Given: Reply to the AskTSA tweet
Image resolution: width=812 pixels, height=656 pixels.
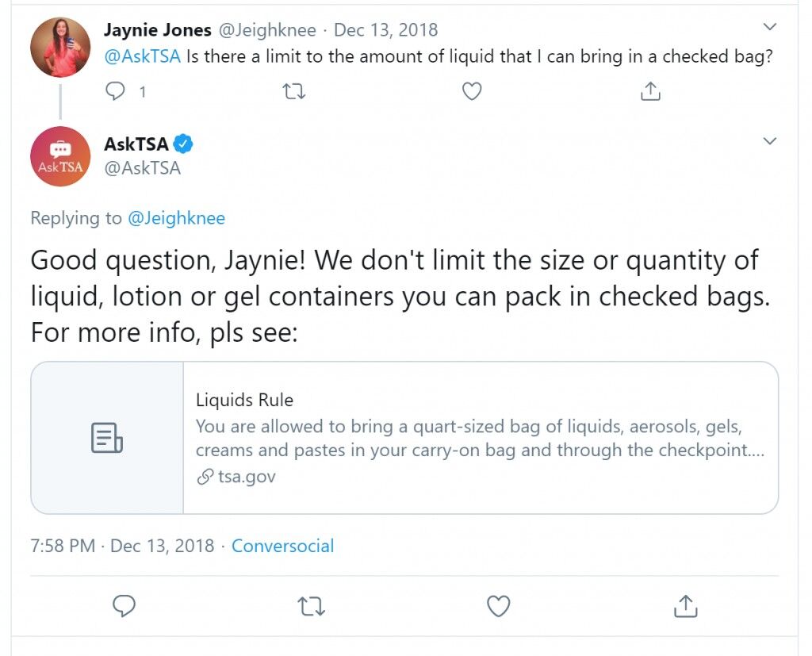Looking at the screenshot, I should 124,606.
